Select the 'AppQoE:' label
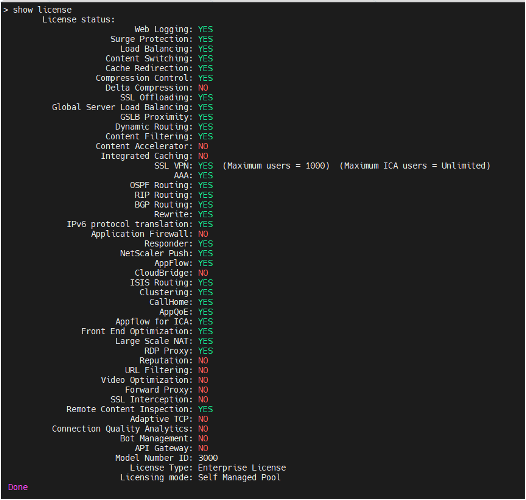526x500 pixels. [176, 312]
